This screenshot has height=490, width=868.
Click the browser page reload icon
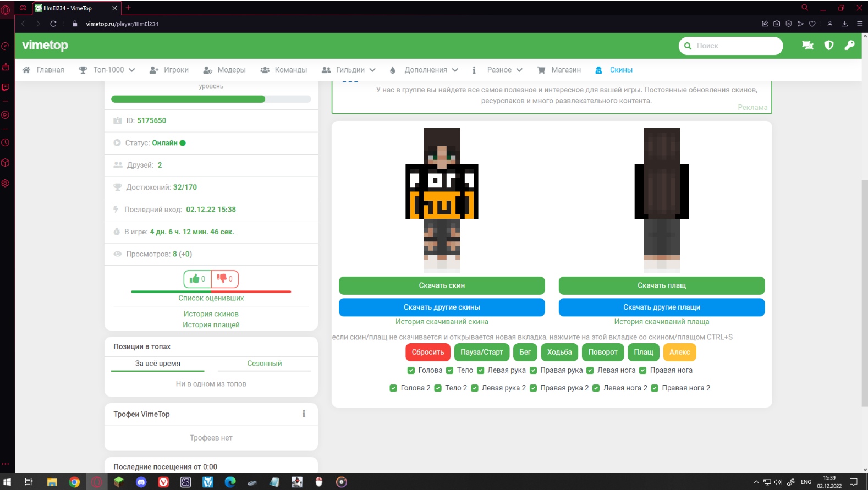click(x=53, y=24)
